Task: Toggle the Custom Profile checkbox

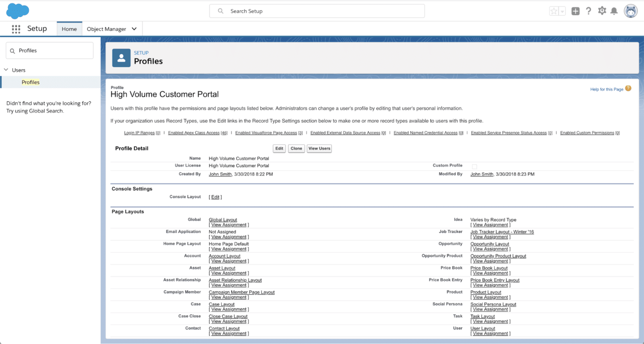Action: [474, 166]
